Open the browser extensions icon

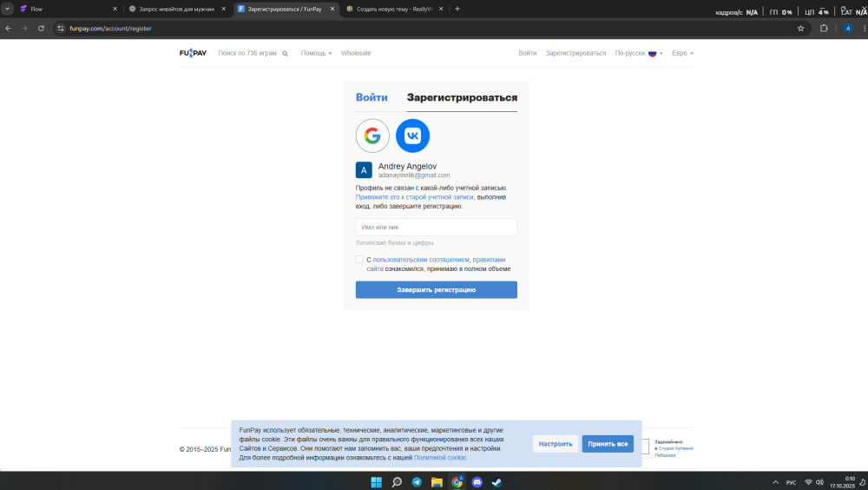(824, 29)
